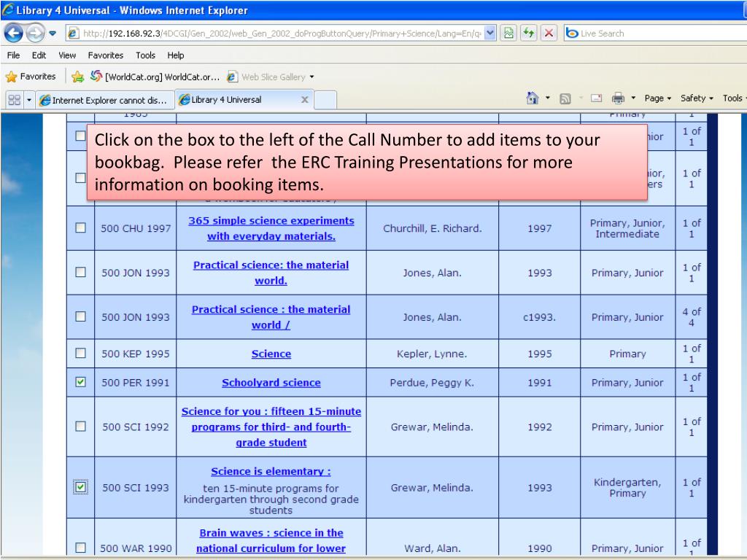This screenshot has height=560, width=747.
Task: Uncheck the box for 500 SCI 1993
Action: tap(80, 486)
